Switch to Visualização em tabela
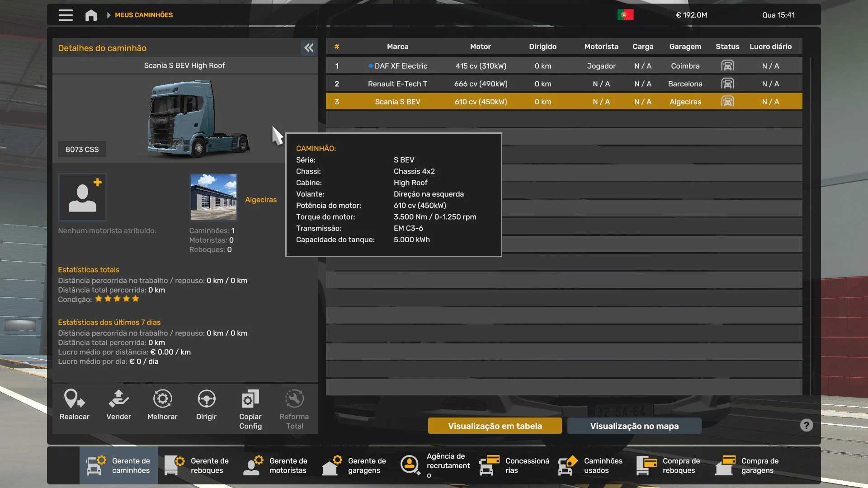 [x=495, y=426]
